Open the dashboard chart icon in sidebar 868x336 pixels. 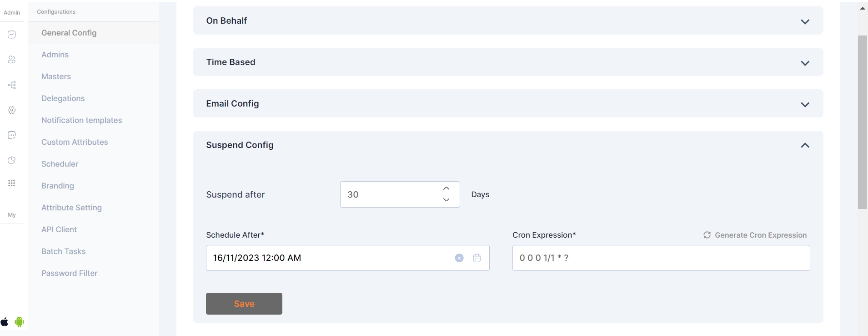tap(12, 35)
